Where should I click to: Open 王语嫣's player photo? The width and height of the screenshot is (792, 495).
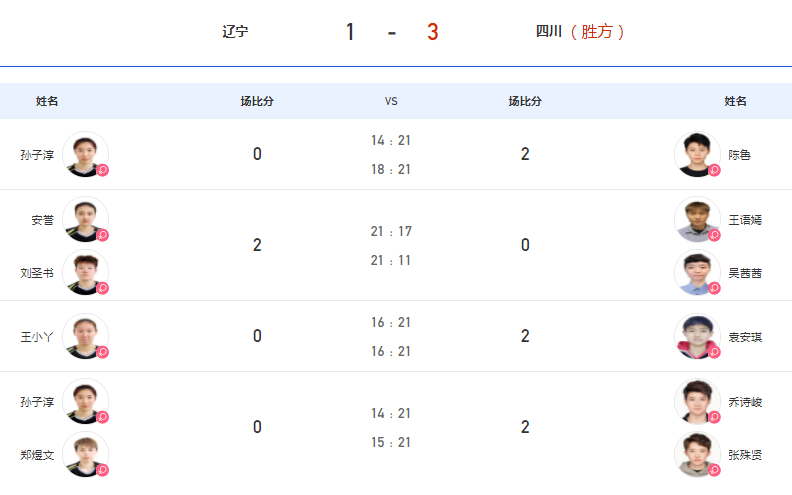pos(697,219)
